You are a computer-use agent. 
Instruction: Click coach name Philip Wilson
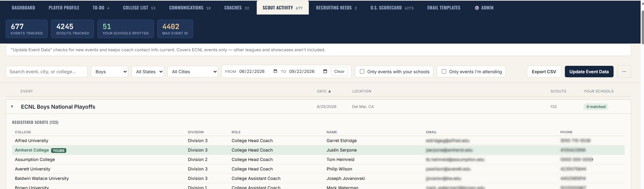click(x=339, y=169)
